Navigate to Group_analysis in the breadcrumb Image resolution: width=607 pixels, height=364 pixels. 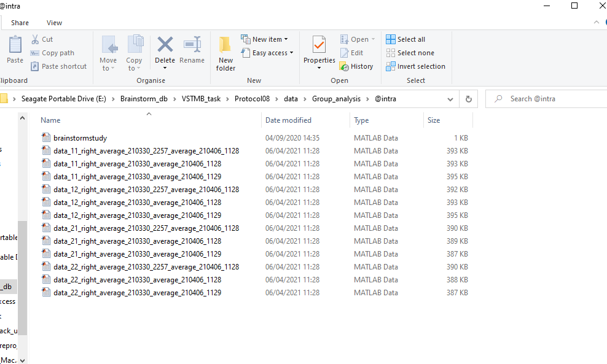click(x=336, y=99)
